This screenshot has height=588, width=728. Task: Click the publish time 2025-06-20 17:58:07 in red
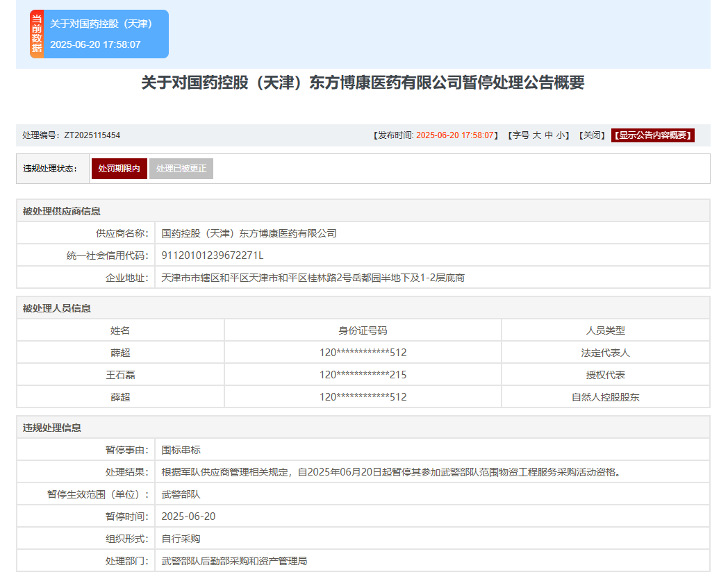[454, 135]
